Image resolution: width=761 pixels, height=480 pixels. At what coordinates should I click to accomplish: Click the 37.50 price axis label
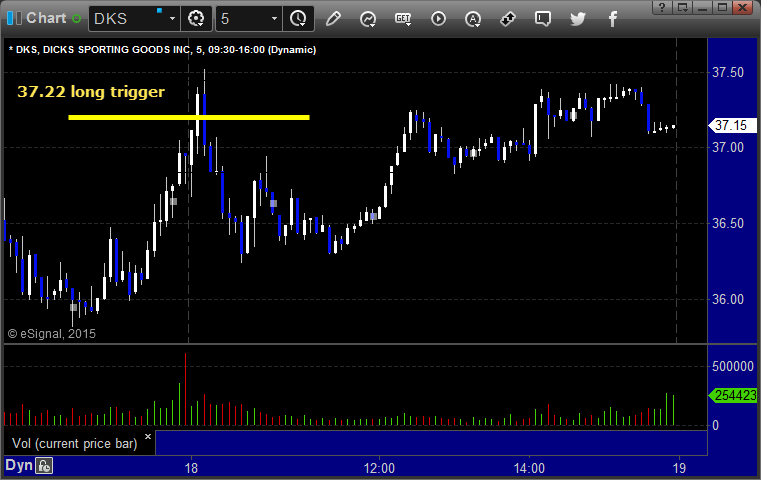pos(728,72)
